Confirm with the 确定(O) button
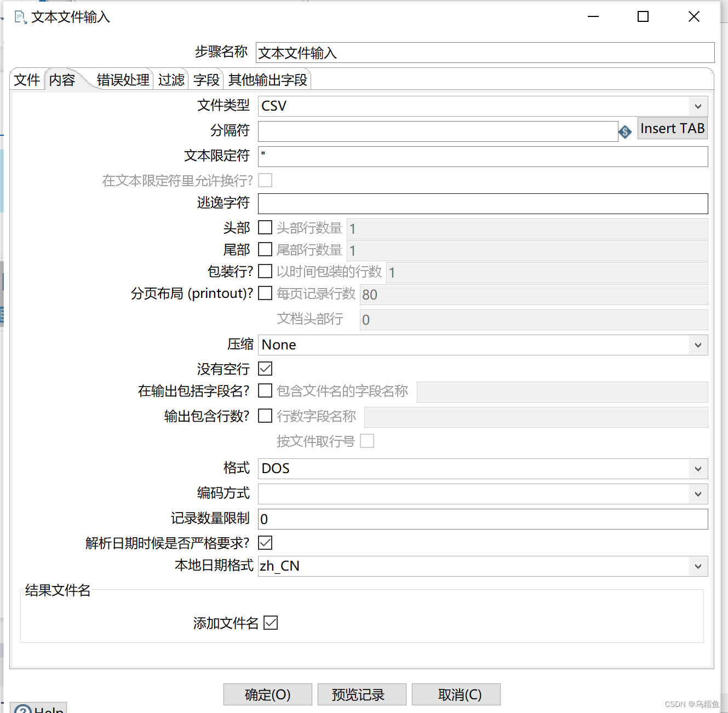The height and width of the screenshot is (713, 728). [x=268, y=694]
